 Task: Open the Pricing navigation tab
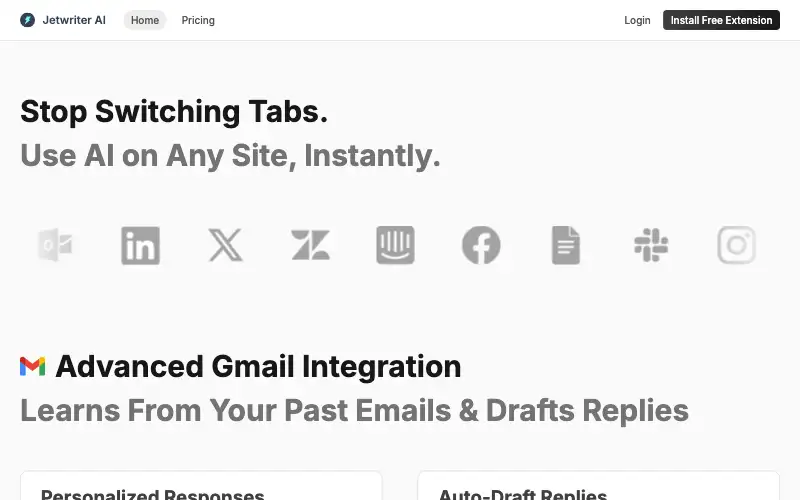[198, 20]
